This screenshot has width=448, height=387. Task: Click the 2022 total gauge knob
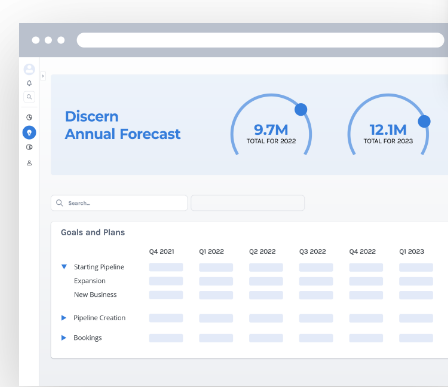point(301,109)
